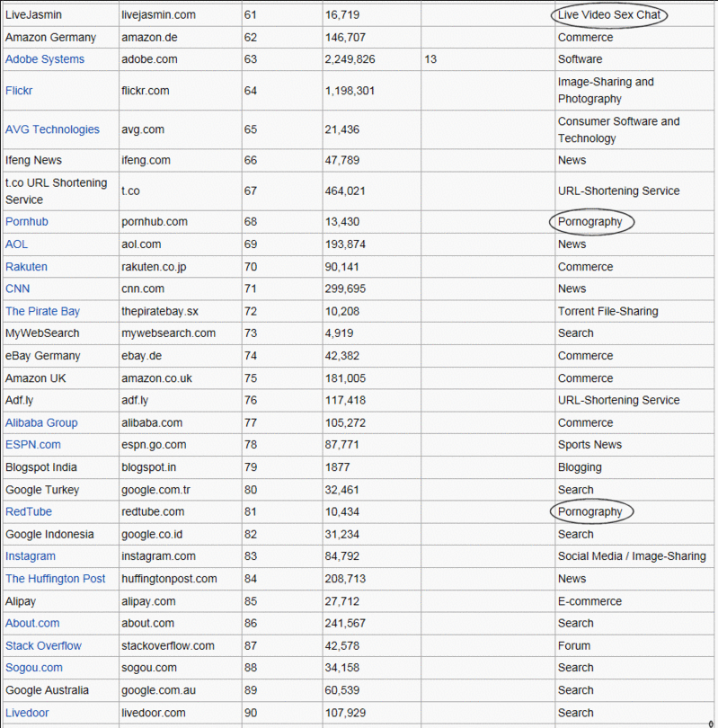Click the Instagram link
Image resolution: width=718 pixels, height=728 pixels.
pos(31,556)
